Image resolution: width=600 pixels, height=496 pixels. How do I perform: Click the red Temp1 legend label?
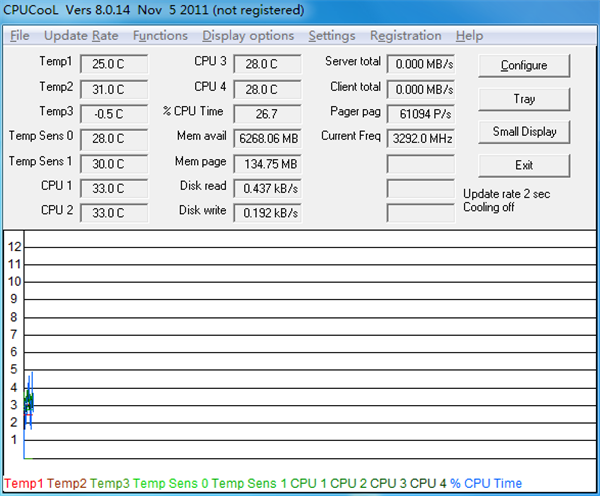click(23, 484)
